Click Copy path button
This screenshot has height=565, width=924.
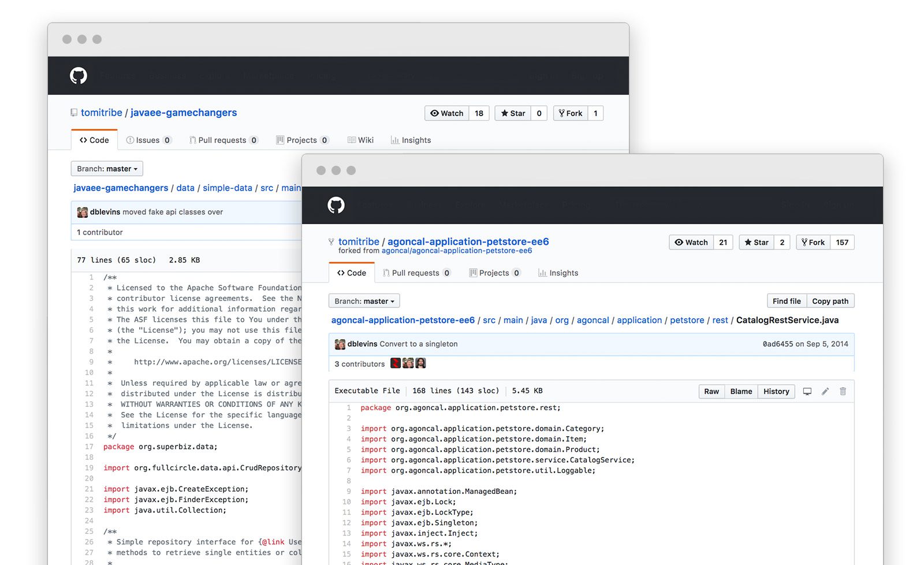(x=830, y=301)
